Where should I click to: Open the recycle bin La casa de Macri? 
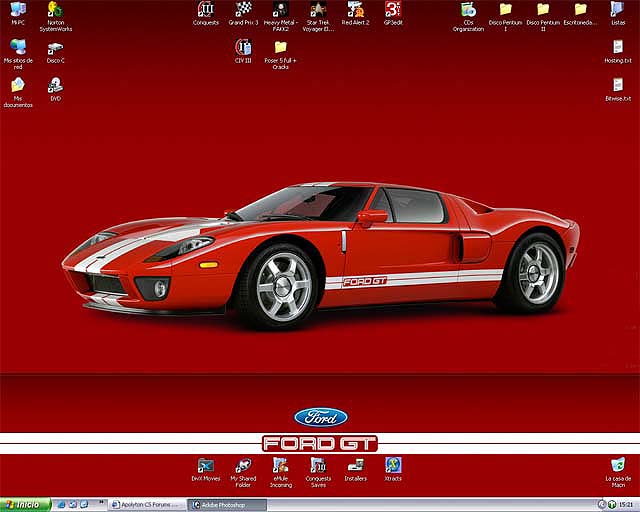click(618, 465)
